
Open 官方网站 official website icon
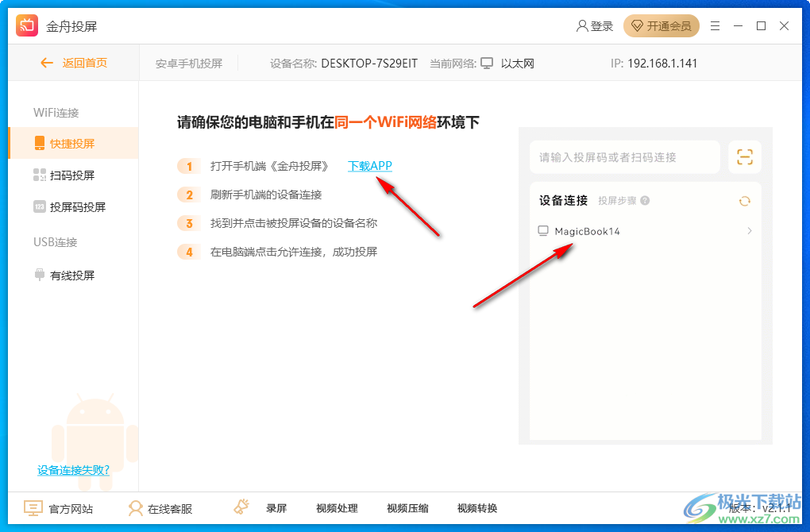pyautogui.click(x=32, y=507)
